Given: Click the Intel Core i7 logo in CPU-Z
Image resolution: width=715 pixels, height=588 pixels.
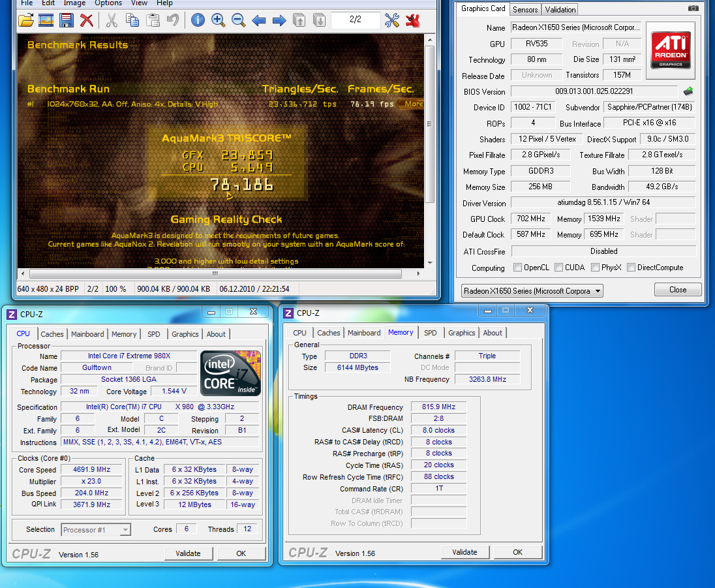Looking at the screenshot, I should coord(231,373).
